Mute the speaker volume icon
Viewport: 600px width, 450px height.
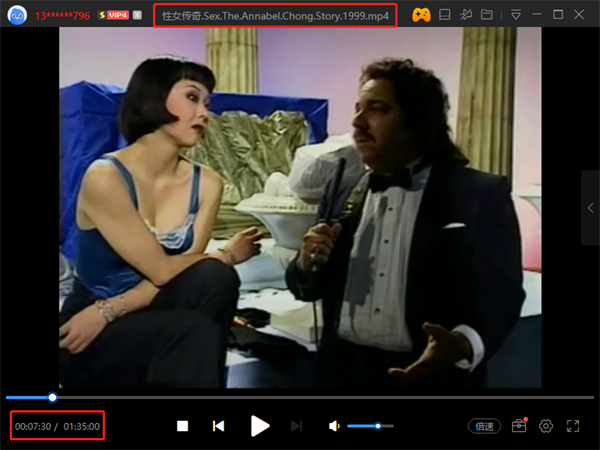tap(334, 426)
